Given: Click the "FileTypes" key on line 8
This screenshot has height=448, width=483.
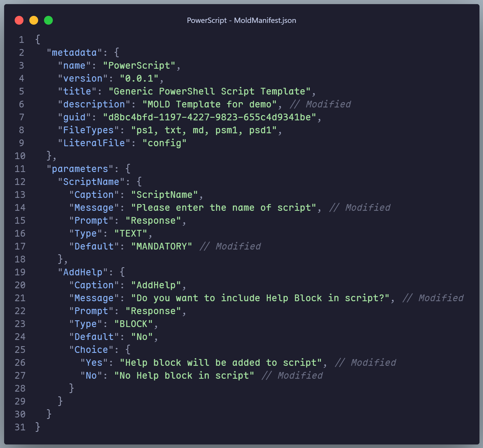Looking at the screenshot, I should click(88, 130).
